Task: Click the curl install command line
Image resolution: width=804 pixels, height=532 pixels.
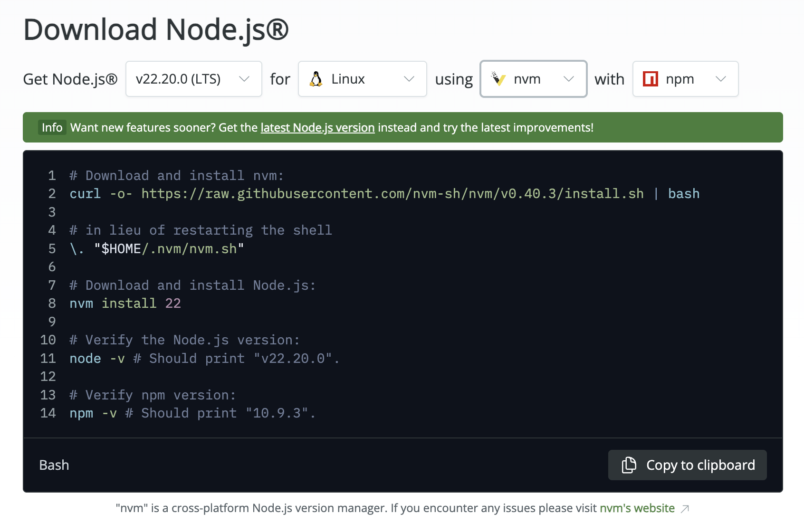Action: coord(384,194)
